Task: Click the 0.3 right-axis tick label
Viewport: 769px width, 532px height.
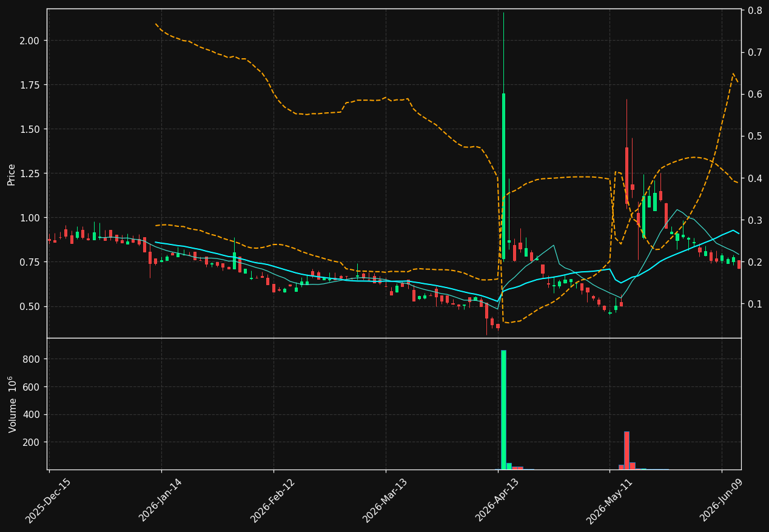Action: click(x=755, y=220)
